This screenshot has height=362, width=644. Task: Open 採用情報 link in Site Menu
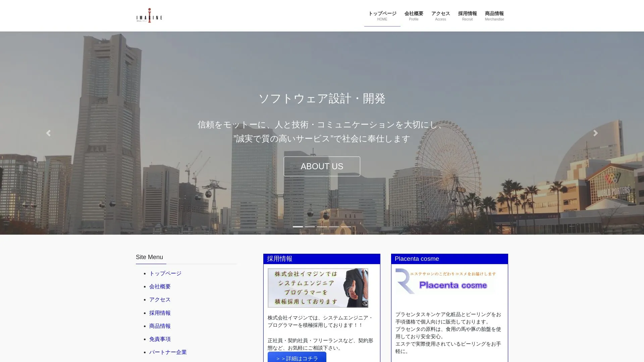160,313
